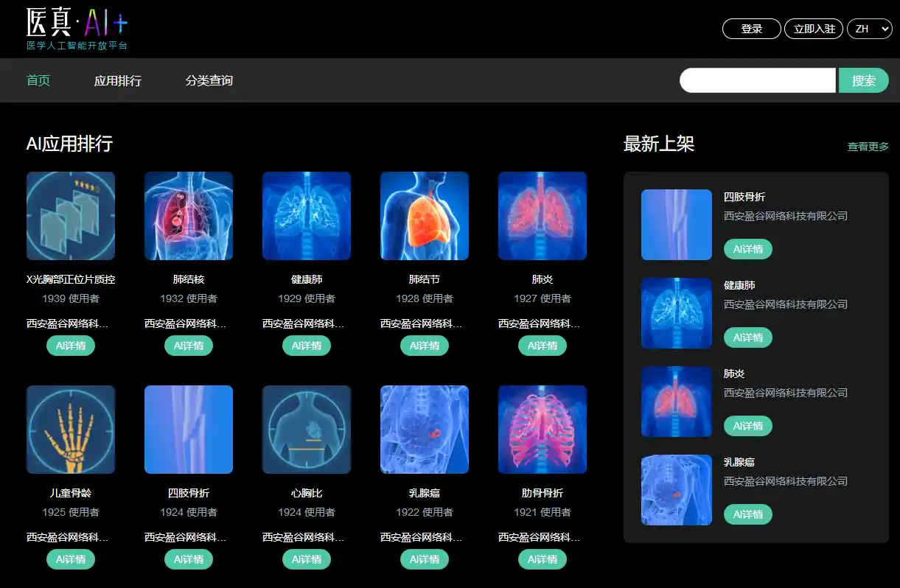Viewport: 900px width, 588px height.
Task: Open the ZH language dropdown
Action: (869, 29)
